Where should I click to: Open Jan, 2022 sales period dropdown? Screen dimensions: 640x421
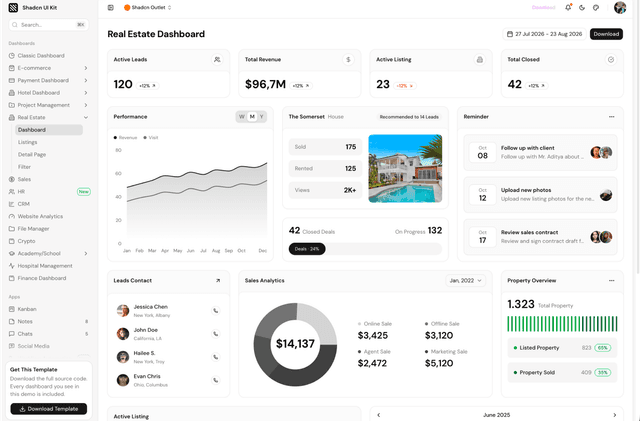(x=465, y=281)
